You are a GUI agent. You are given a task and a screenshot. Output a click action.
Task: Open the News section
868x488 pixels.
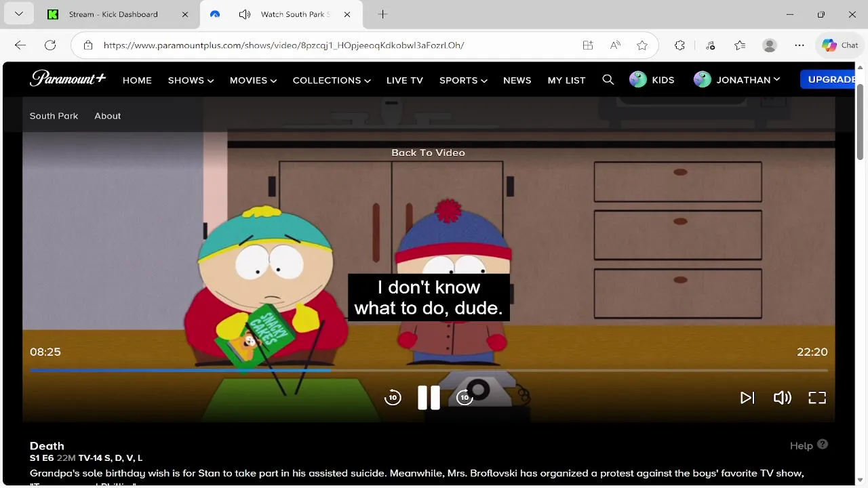[x=517, y=80]
